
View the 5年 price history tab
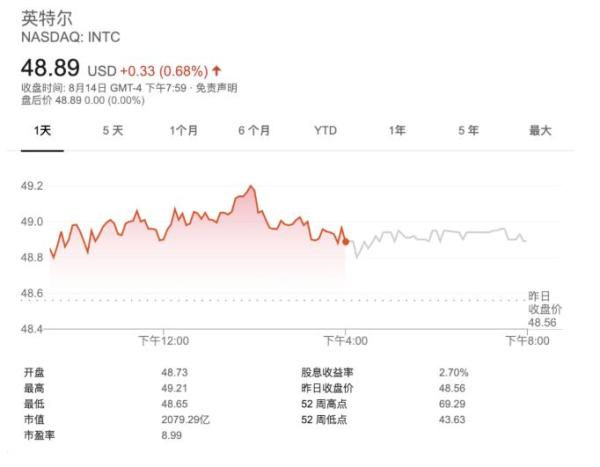[468, 130]
